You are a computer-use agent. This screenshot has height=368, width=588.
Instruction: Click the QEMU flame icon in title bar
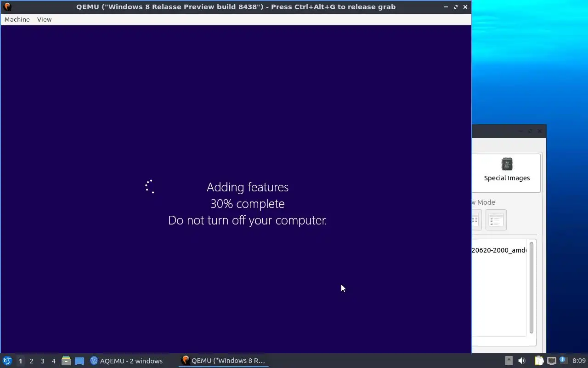7,7
